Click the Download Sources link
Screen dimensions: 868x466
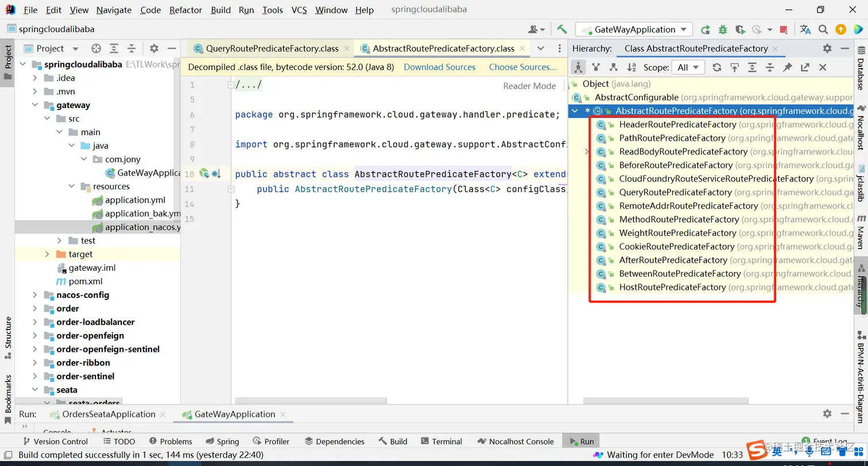click(x=440, y=67)
